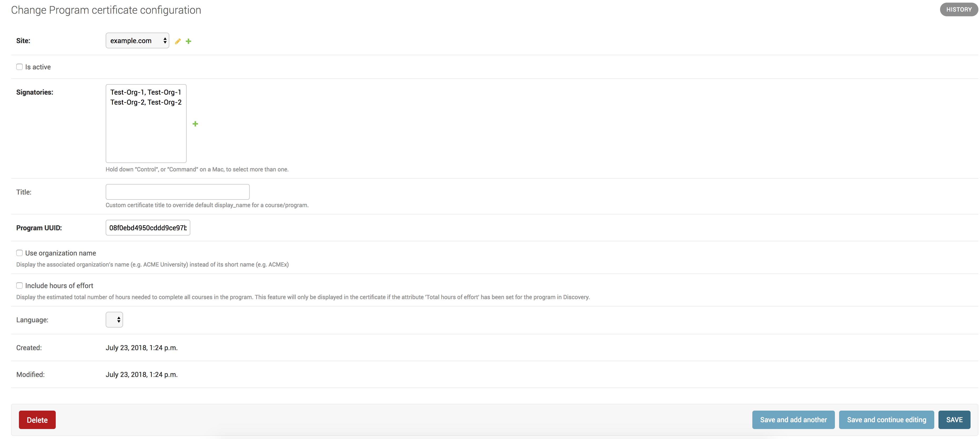Click green plus icon beside Site dropdown

(x=188, y=41)
